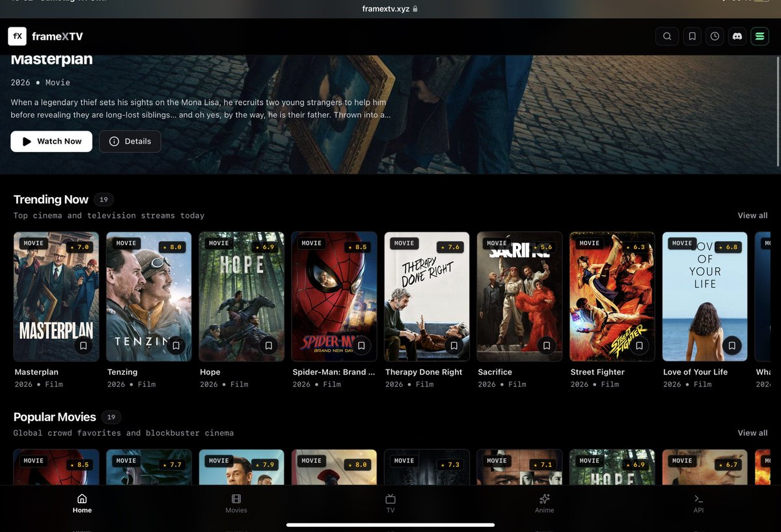Open Popular Movies poster rated 7.7
The image size is (781, 532).
pyautogui.click(x=149, y=467)
